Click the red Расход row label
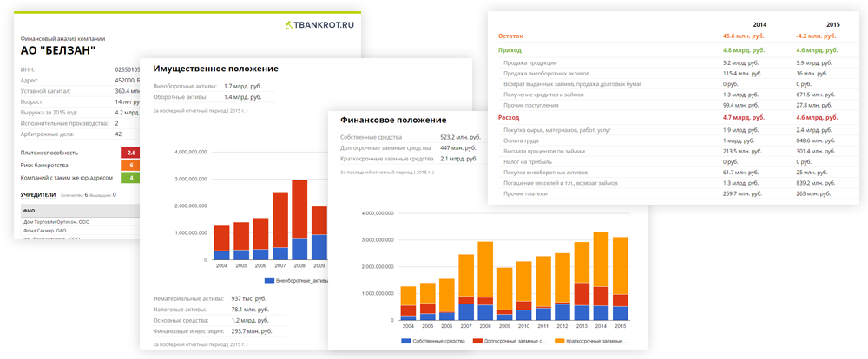868x359 pixels. pos(509,118)
